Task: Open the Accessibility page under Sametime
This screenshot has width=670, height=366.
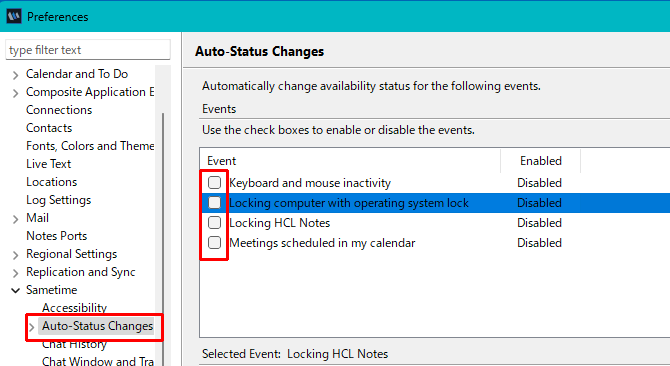Action: click(x=74, y=307)
